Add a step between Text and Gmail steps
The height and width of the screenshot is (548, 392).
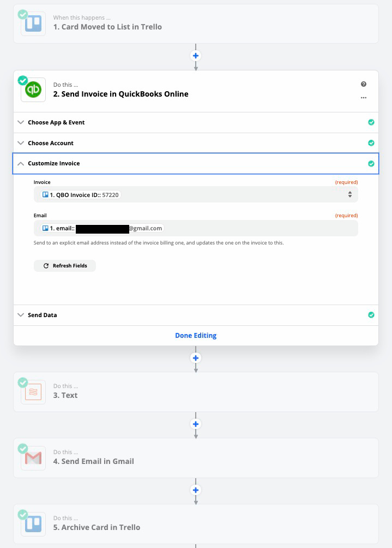click(x=196, y=424)
